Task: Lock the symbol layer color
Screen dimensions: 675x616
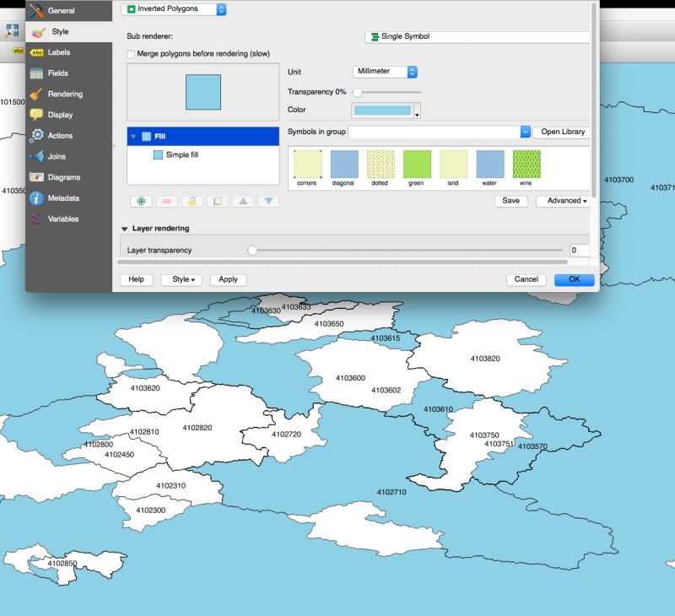Action: click(x=192, y=201)
